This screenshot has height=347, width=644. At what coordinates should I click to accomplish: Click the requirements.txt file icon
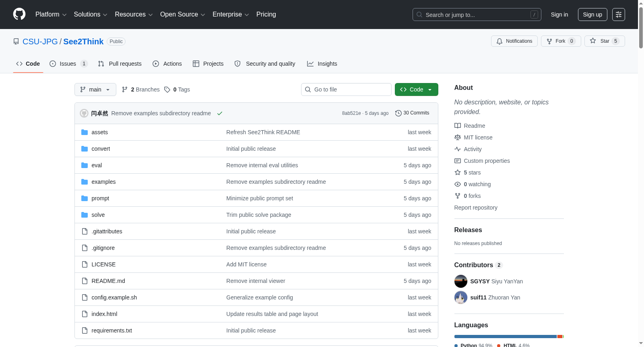[85, 330]
